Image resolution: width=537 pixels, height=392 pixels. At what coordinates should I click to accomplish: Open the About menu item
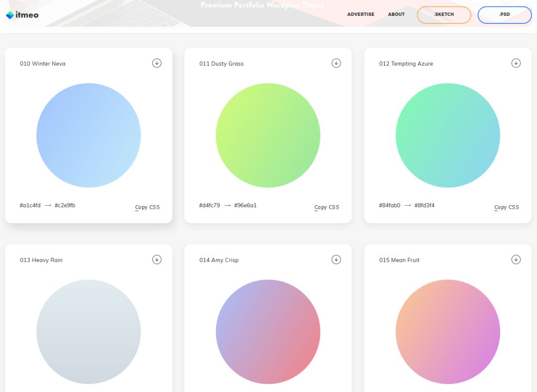pyautogui.click(x=396, y=14)
